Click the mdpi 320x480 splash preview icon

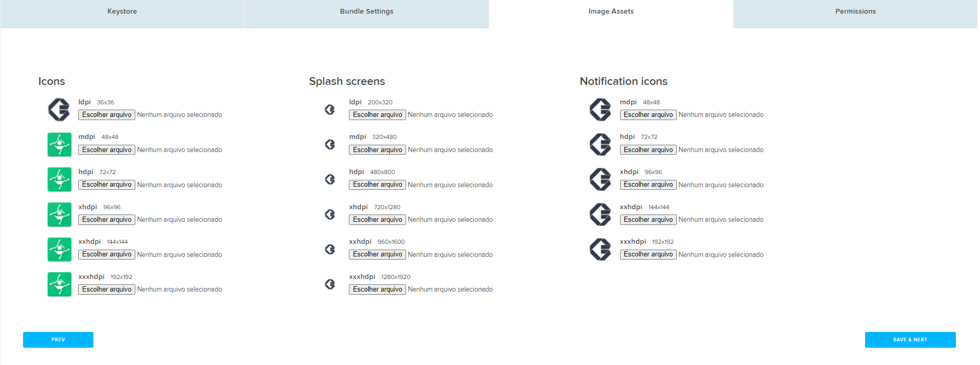click(x=330, y=144)
